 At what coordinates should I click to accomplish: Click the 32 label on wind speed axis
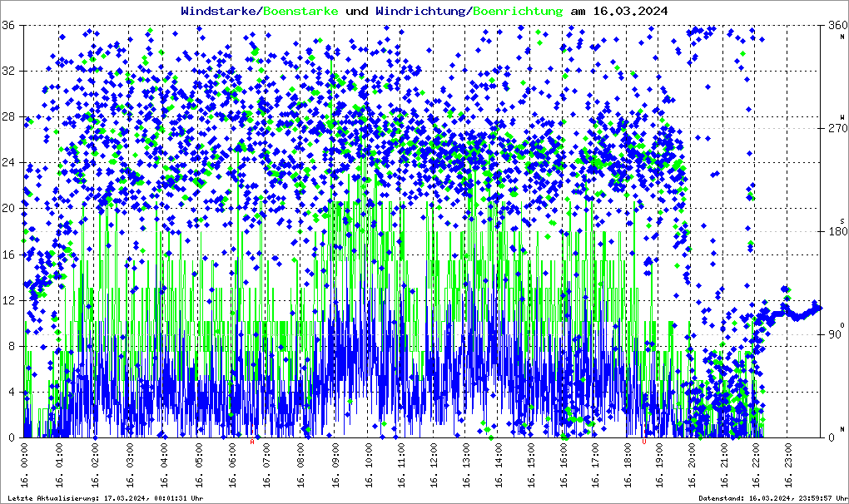(8, 71)
